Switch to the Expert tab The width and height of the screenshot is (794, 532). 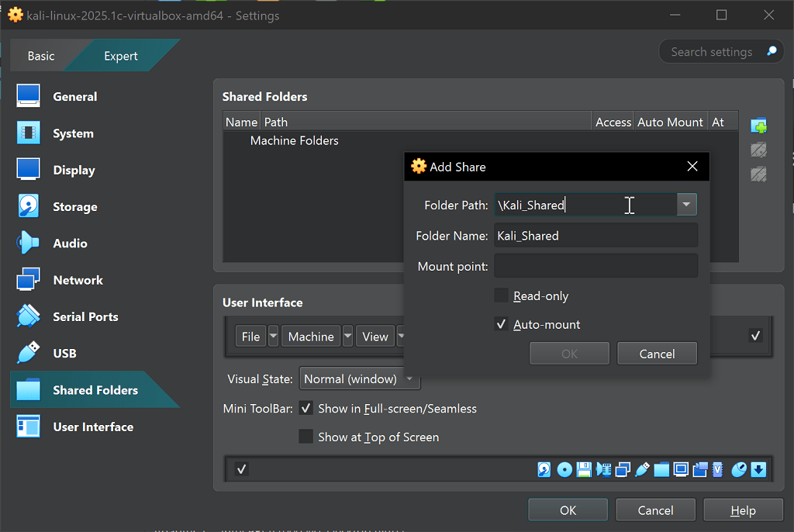point(121,56)
